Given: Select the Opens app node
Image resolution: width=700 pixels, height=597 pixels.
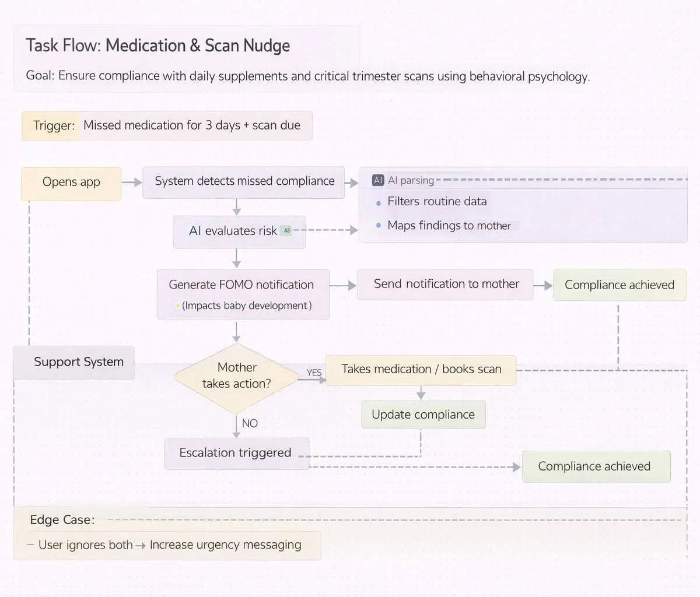Looking at the screenshot, I should pyautogui.click(x=71, y=183).
